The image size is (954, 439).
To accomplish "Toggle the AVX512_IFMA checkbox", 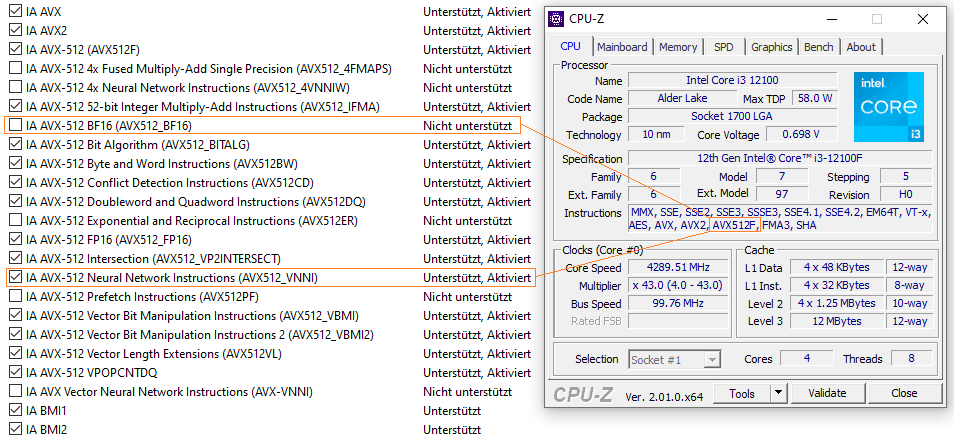I will [x=16, y=106].
